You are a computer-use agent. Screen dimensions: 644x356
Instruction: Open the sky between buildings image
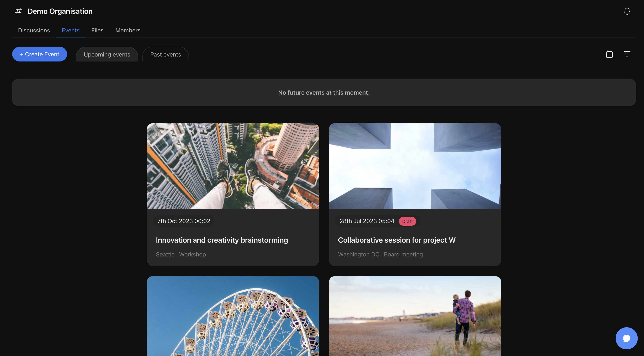point(415,166)
